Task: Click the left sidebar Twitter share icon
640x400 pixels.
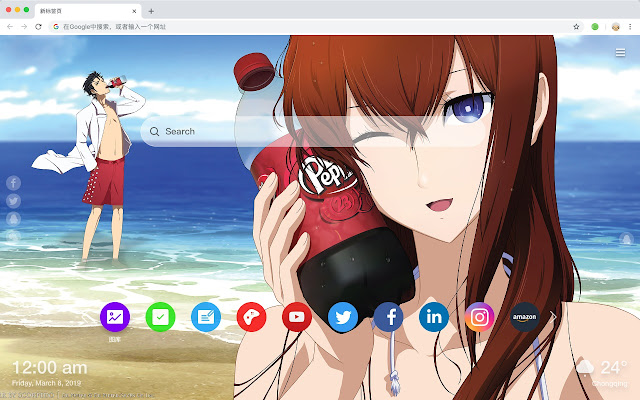Action: [x=13, y=201]
